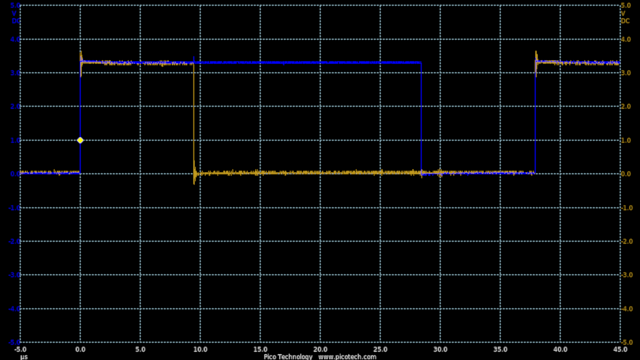
Task: Select the yellow overshoot spike at 0.0 µs
Action: 81,56
